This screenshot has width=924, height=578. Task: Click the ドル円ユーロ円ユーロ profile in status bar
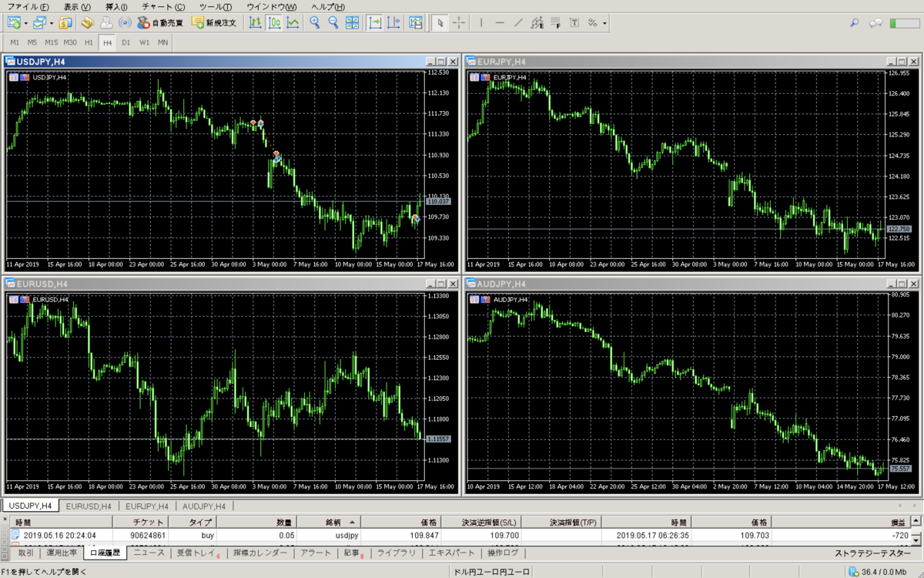click(492, 571)
